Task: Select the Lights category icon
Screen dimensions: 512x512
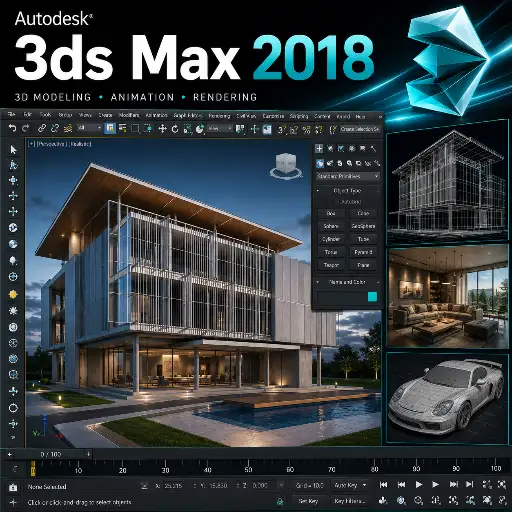Action: tap(339, 163)
